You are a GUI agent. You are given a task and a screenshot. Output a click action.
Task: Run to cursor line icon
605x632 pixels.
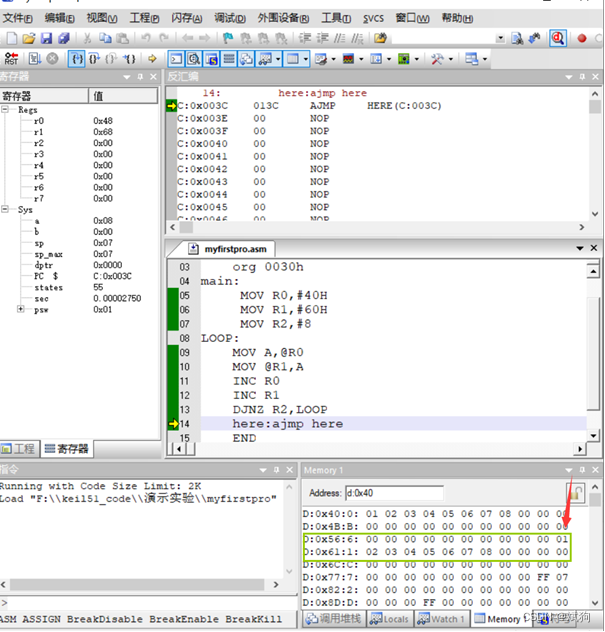pos(129,59)
